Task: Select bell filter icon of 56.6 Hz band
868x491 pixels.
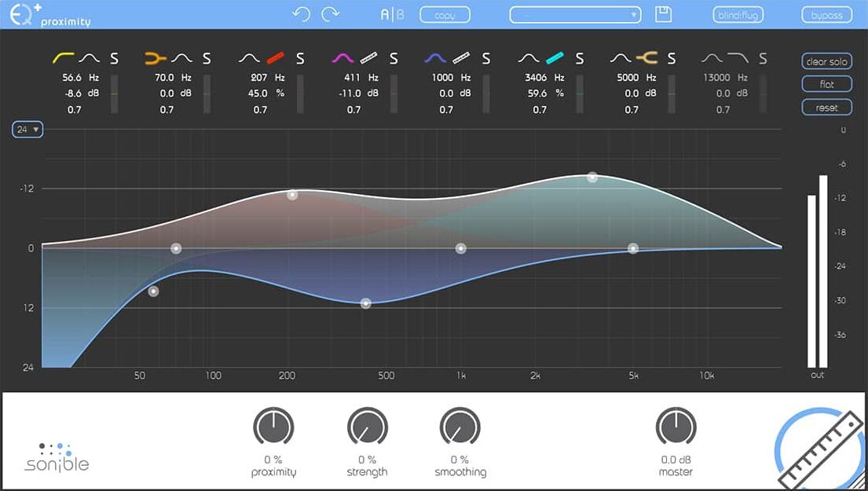Action: point(89,57)
